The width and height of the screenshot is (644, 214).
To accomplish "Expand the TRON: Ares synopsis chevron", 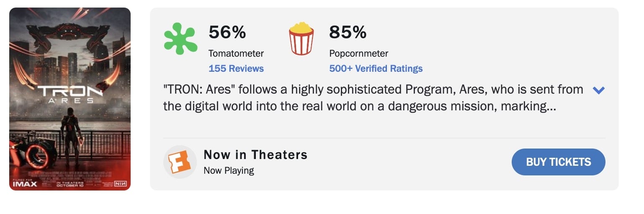I will [599, 90].
